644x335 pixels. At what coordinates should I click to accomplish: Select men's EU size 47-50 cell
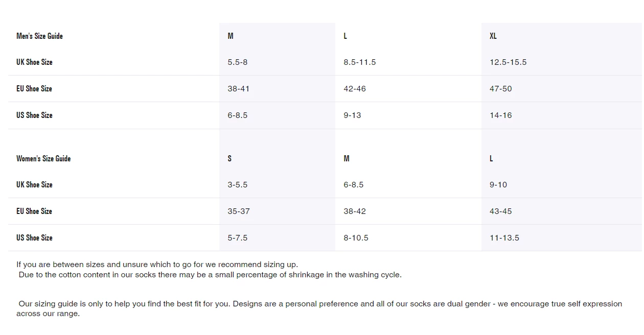pyautogui.click(x=500, y=89)
